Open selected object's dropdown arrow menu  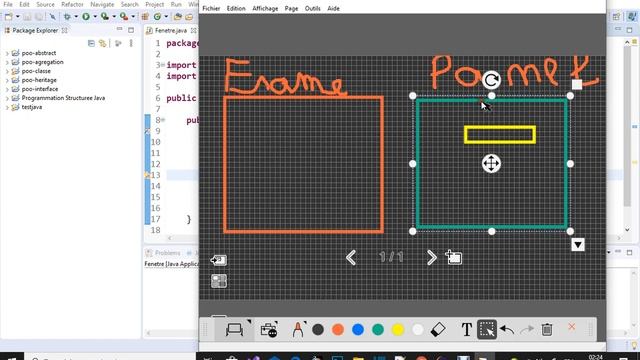(578, 244)
